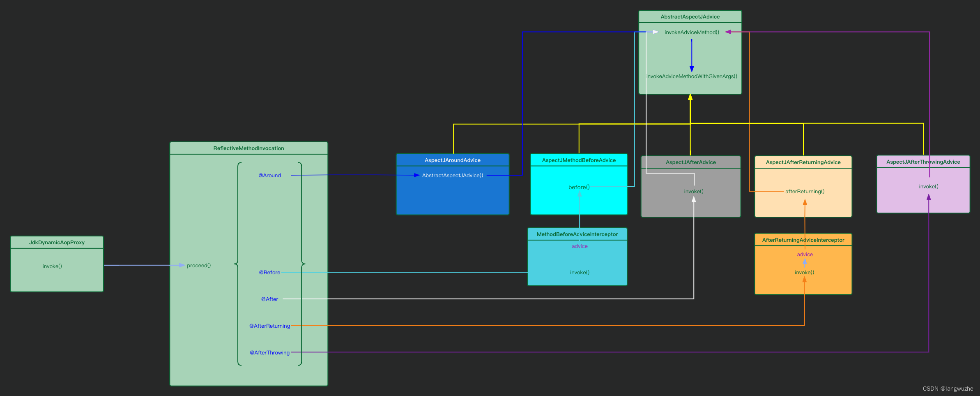Click the ReflectiveMethodInvocation header text
The width and height of the screenshot is (980, 396).
pyautogui.click(x=248, y=148)
